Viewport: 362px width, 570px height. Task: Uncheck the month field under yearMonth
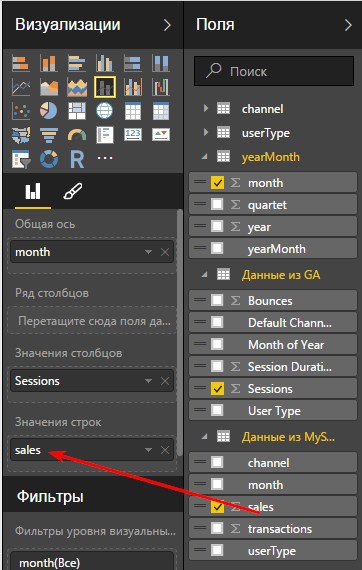pyautogui.click(x=217, y=182)
